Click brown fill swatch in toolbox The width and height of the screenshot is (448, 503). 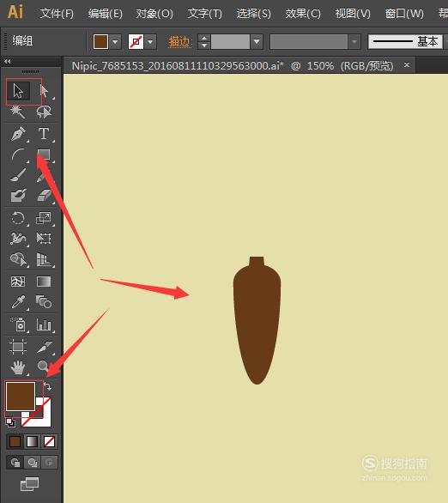click(21, 397)
